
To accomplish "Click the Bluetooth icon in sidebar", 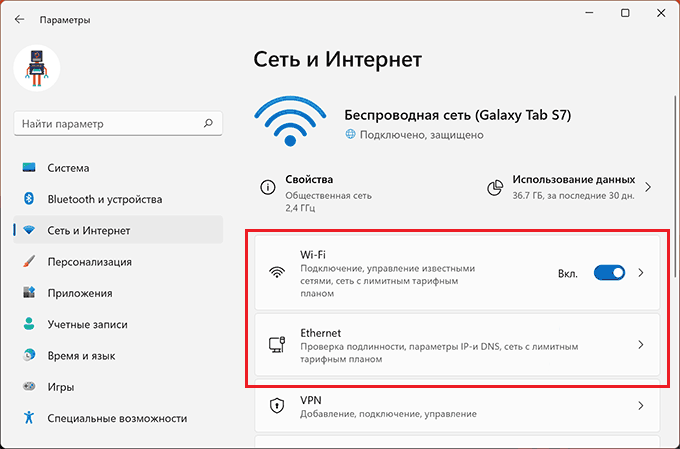I will (29, 199).
